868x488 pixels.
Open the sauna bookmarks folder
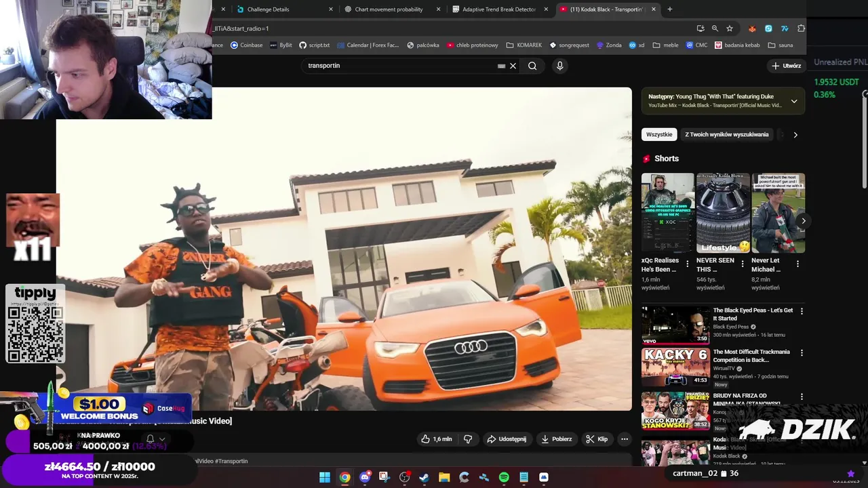pyautogui.click(x=781, y=45)
